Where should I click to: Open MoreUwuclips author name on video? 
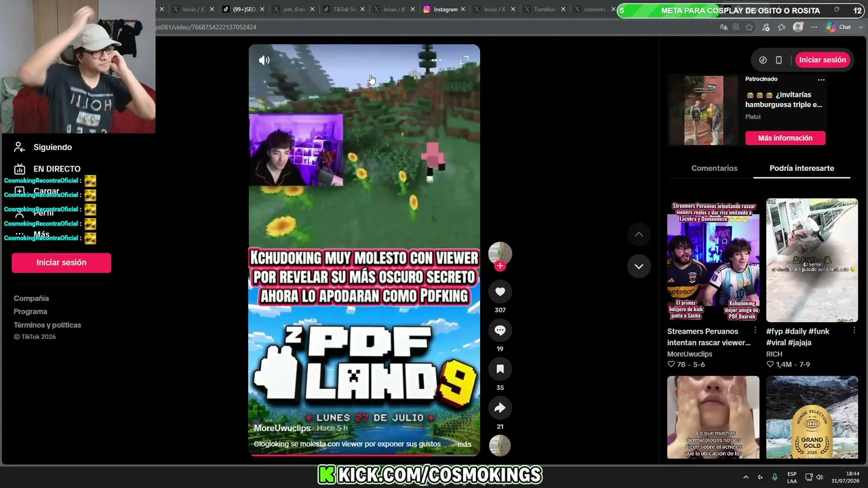(282, 428)
